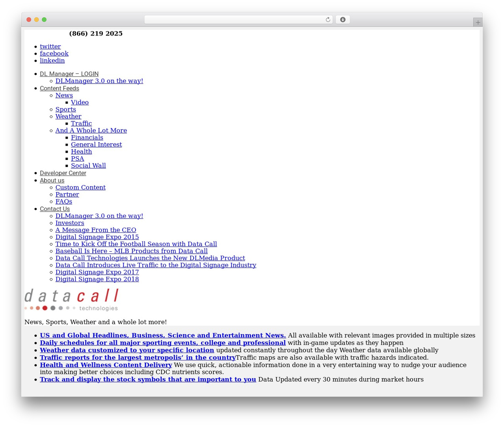Open DL Manager – LOGIN menu item
Screen dimensions: 504x427
pos(69,74)
